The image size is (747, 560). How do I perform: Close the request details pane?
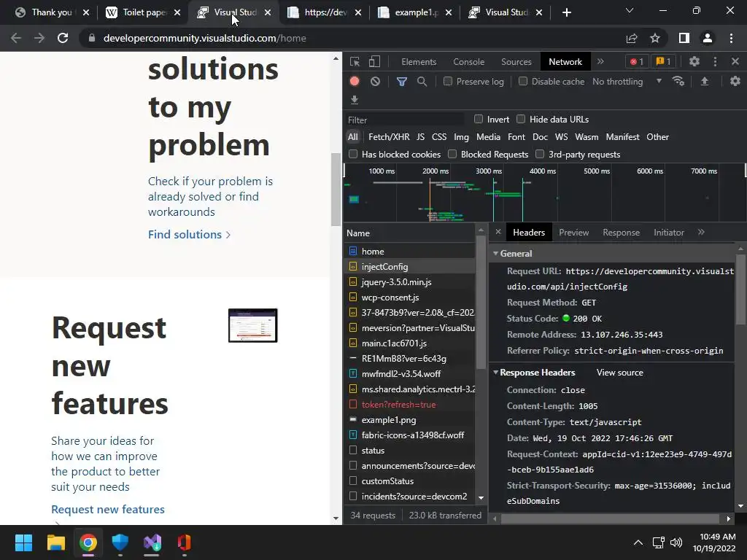coord(498,232)
